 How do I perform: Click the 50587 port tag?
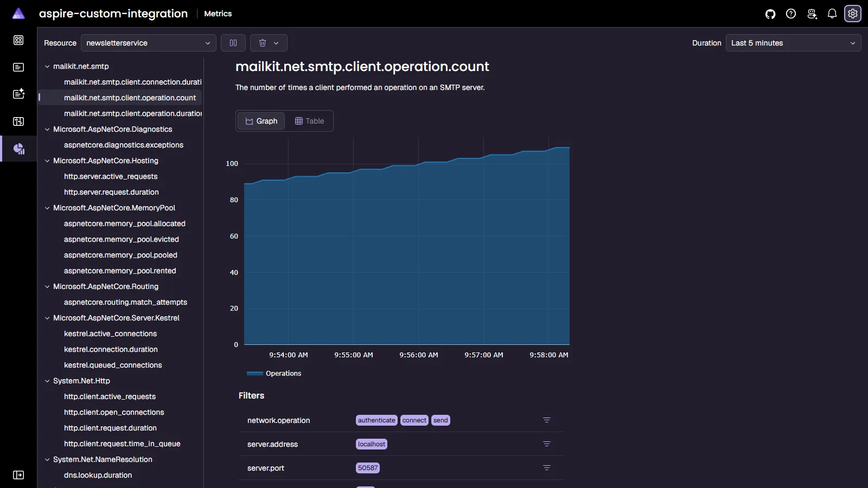368,468
